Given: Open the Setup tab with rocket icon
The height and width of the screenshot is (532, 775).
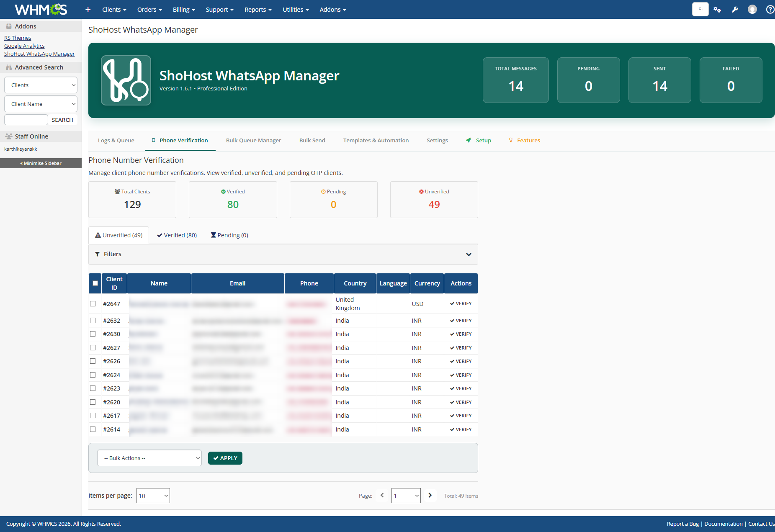Looking at the screenshot, I should click(x=479, y=140).
